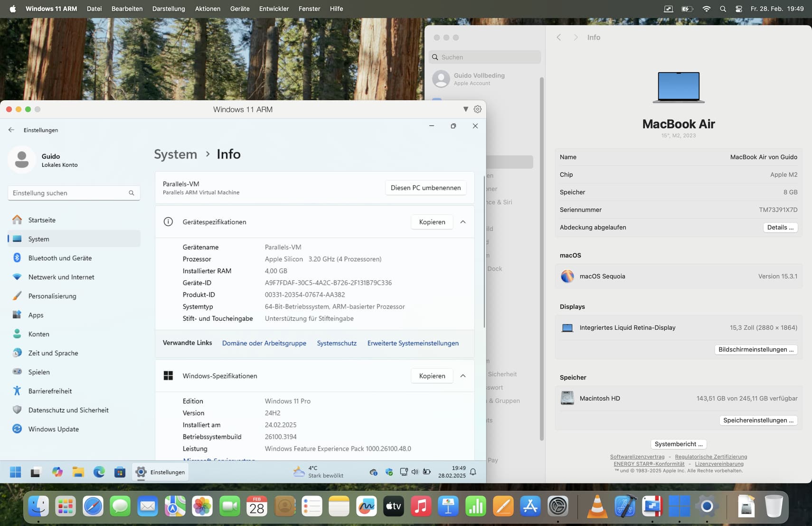Viewport: 812px width, 526px height.
Task: Open Windows notification bell in taskbar
Action: [x=473, y=472]
